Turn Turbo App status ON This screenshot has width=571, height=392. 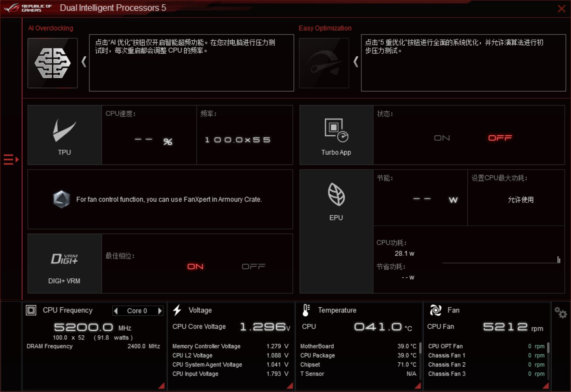point(442,138)
